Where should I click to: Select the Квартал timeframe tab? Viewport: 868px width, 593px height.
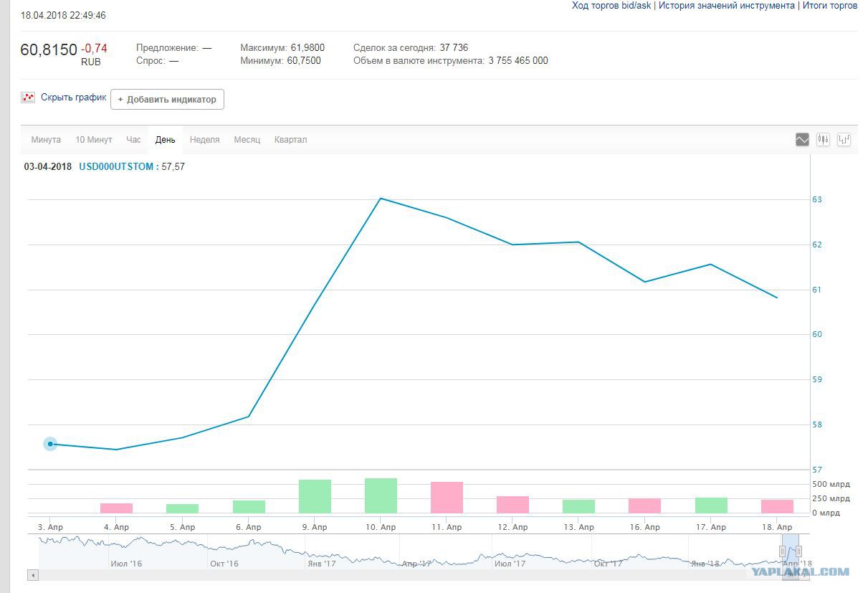(x=290, y=140)
